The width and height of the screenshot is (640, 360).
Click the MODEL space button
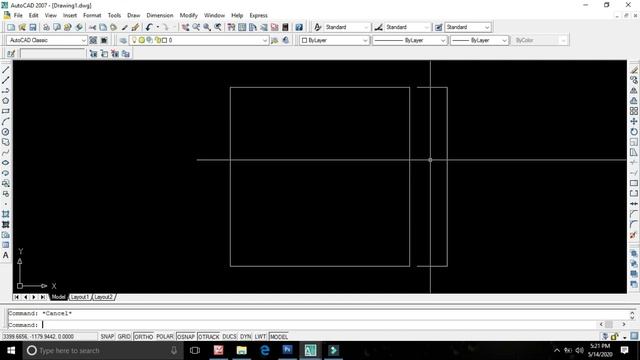pyautogui.click(x=279, y=337)
